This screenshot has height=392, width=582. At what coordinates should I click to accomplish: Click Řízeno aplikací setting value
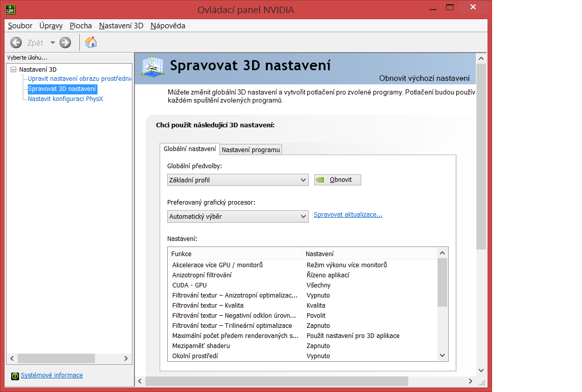pyautogui.click(x=328, y=275)
